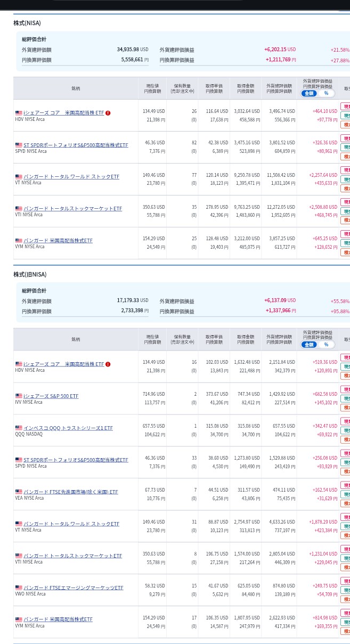Open the インベスコ QQQ トラストシリーズ1 ETF link
Viewport: 350px width, 644px height.
point(68,428)
